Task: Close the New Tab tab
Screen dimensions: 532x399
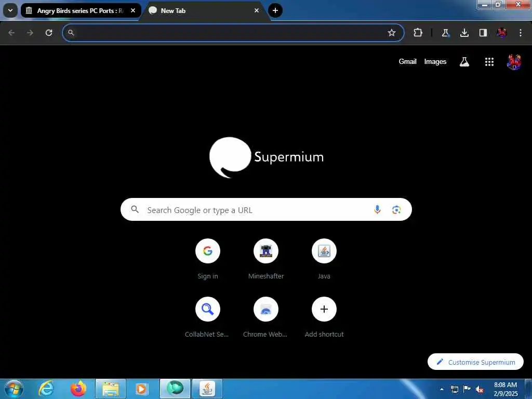Action: pos(257,10)
